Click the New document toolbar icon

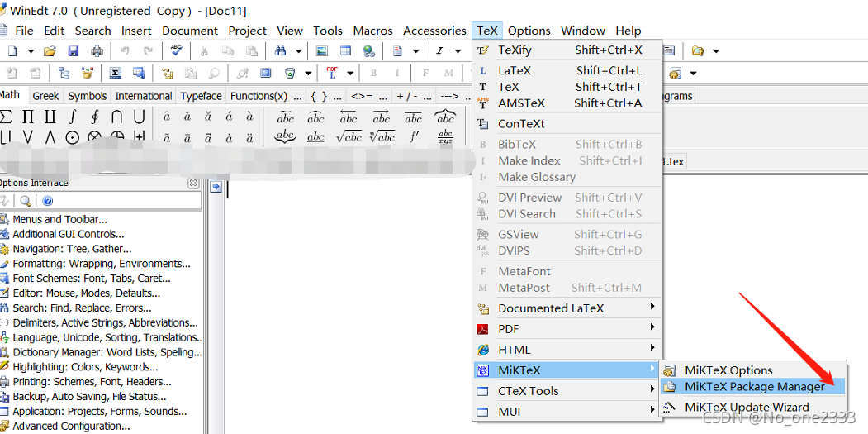12,51
